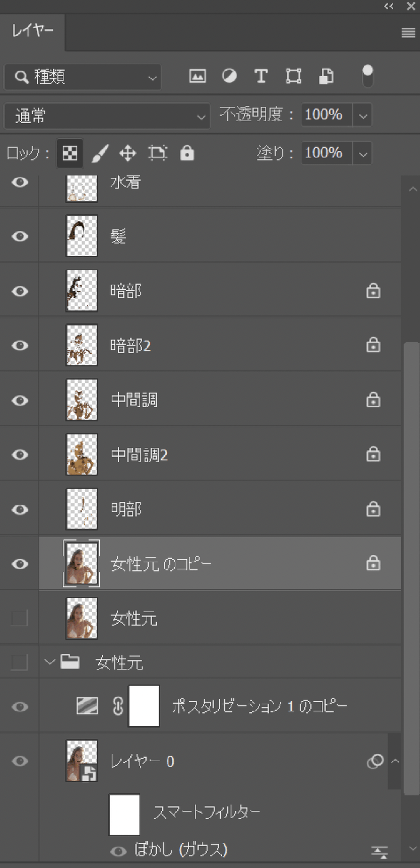Viewport: 420px width, 868px height.
Task: Filter for pixel layers icon
Action: 197,76
